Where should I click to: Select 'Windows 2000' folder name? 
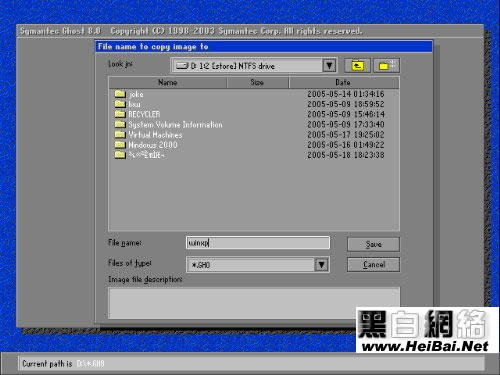point(153,145)
